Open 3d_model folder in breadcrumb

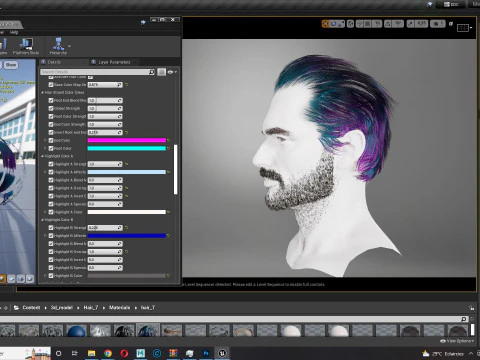click(x=62, y=308)
